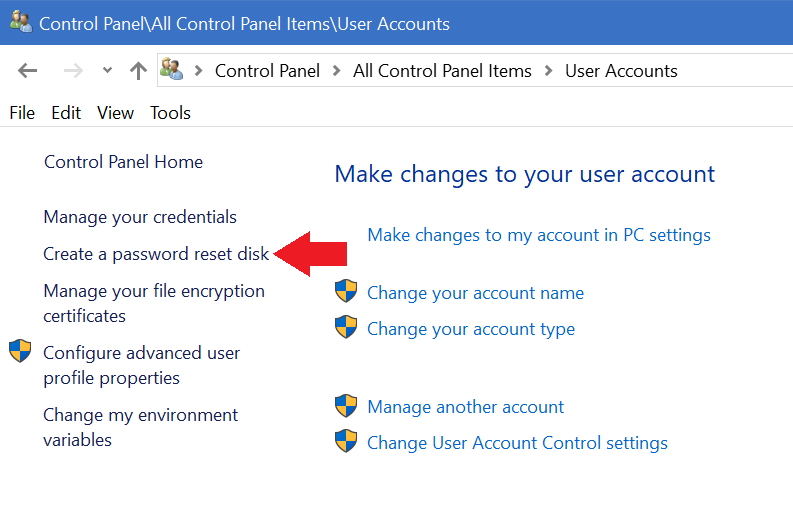Screen dimensions: 793x516
Task: Click the shield icon beside Change your account type
Action: pyautogui.click(x=346, y=328)
